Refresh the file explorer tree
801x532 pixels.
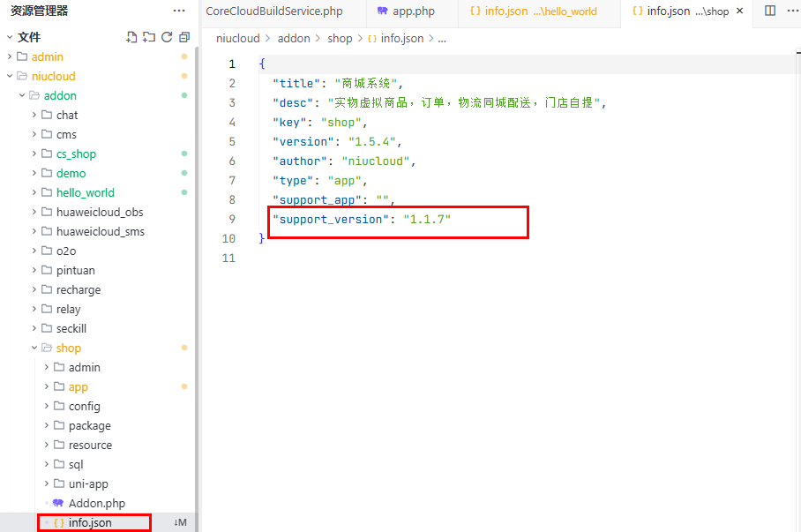pyautogui.click(x=166, y=37)
